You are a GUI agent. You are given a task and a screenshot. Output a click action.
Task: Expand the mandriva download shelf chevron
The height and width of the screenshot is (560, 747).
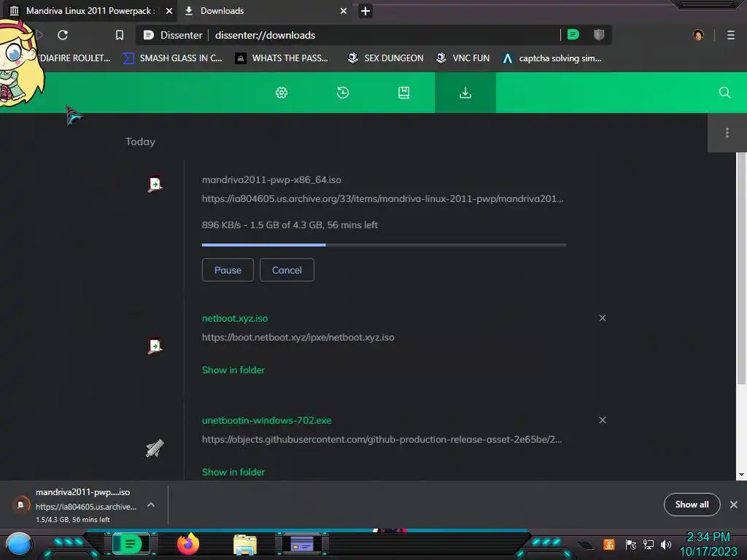coord(150,505)
